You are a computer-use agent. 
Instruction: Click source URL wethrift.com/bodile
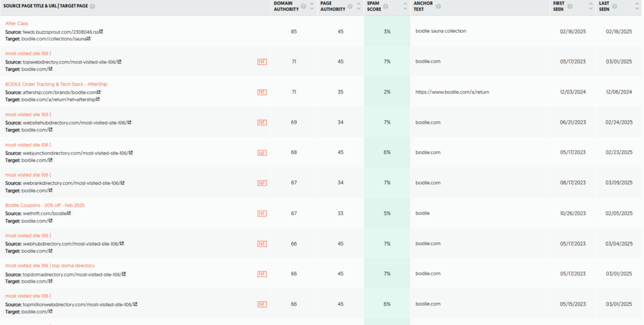45,213
